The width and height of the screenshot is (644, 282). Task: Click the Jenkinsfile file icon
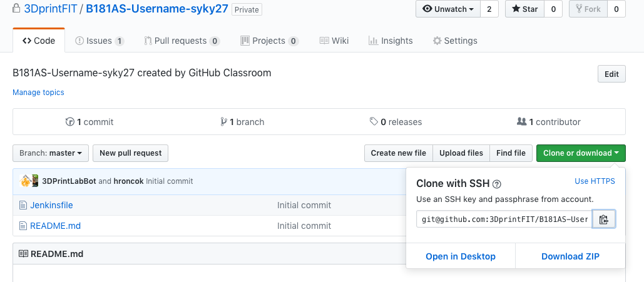pyautogui.click(x=23, y=205)
